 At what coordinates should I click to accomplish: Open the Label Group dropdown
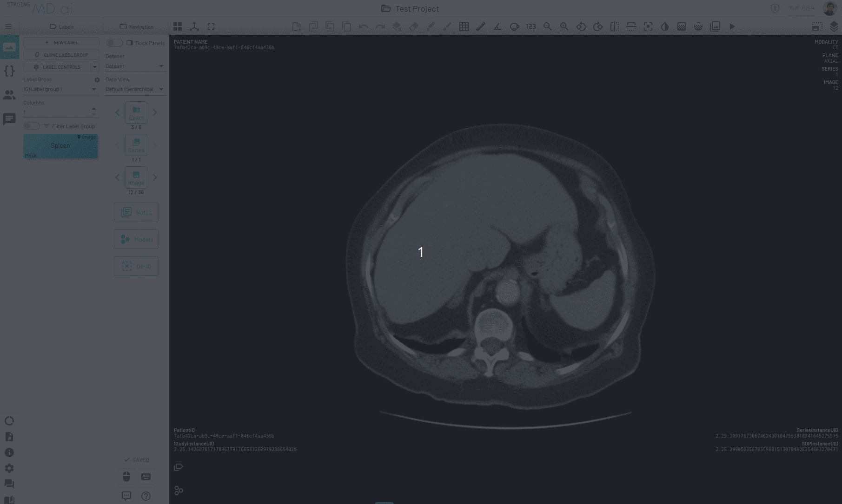(60, 89)
